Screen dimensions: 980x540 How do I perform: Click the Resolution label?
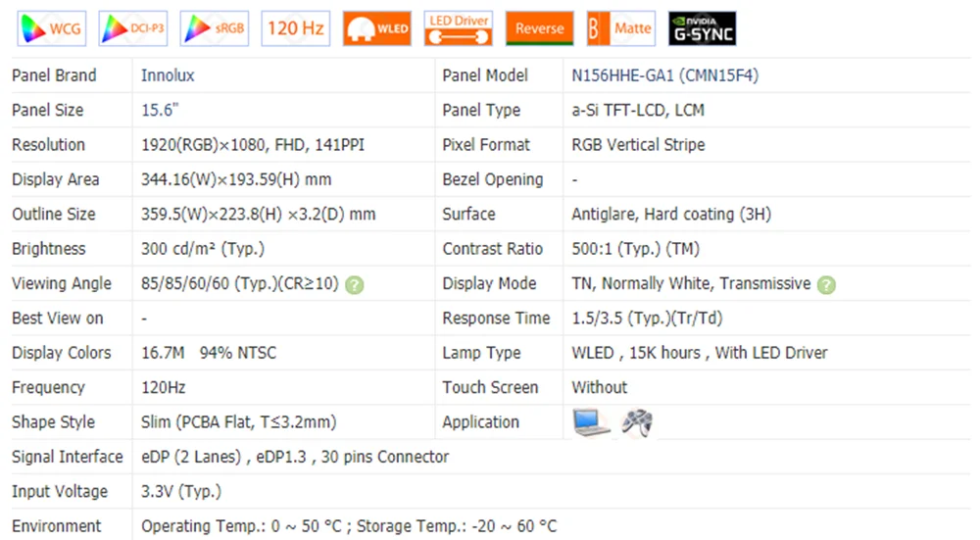(x=48, y=145)
